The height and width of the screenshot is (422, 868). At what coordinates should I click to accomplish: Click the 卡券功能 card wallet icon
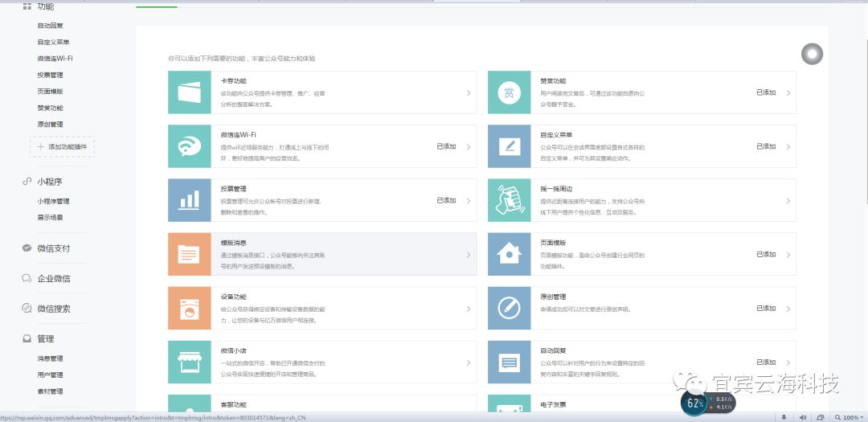pyautogui.click(x=190, y=92)
